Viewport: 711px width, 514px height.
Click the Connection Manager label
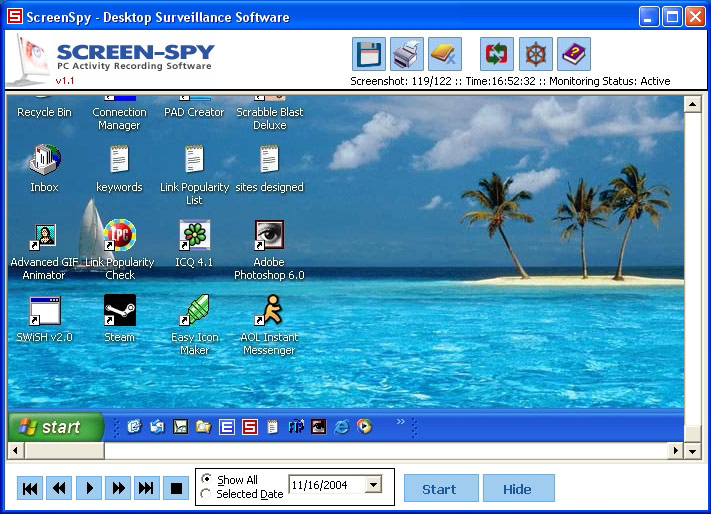point(119,118)
